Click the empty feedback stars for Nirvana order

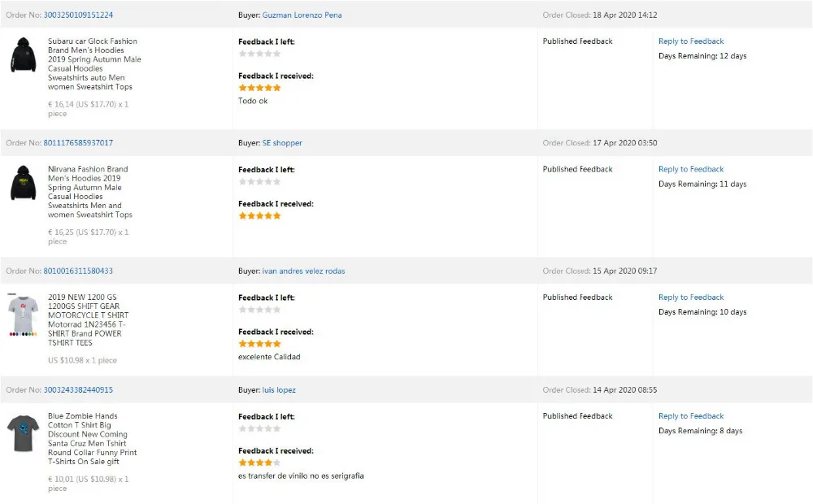coord(259,182)
